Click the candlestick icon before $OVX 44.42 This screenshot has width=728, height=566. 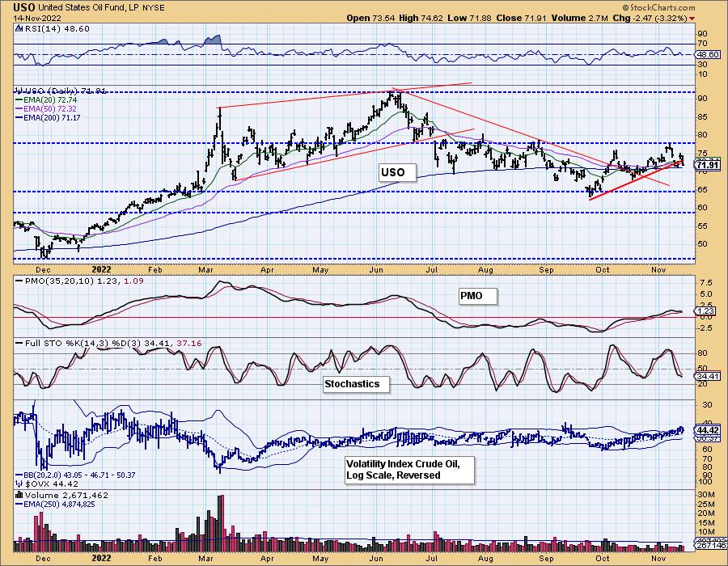click(19, 484)
